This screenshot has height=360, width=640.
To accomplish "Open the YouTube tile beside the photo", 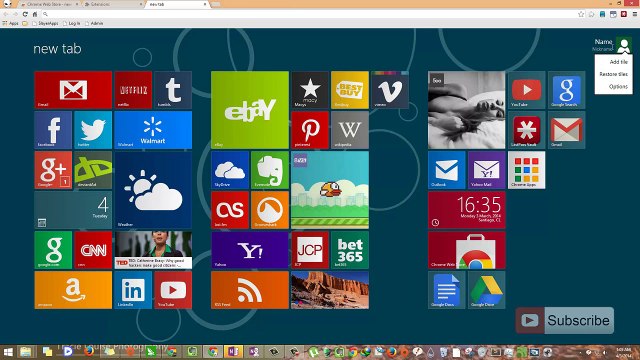I will pyautogui.click(x=527, y=90).
